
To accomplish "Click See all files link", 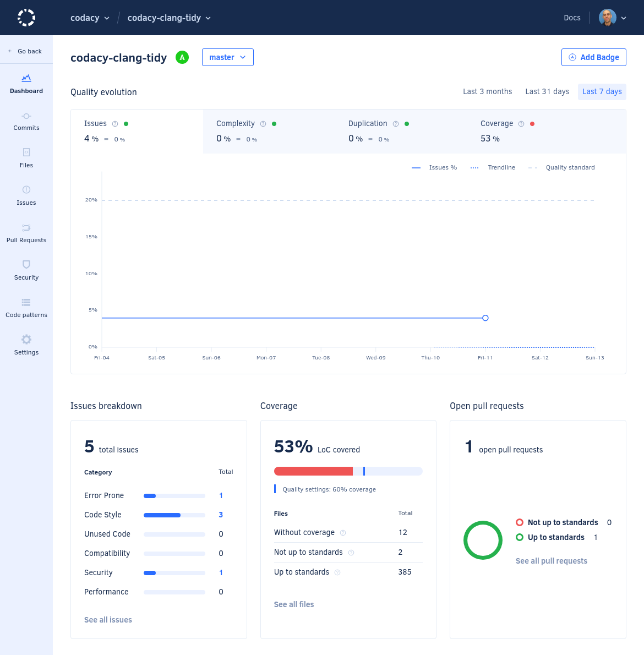I will click(x=294, y=604).
